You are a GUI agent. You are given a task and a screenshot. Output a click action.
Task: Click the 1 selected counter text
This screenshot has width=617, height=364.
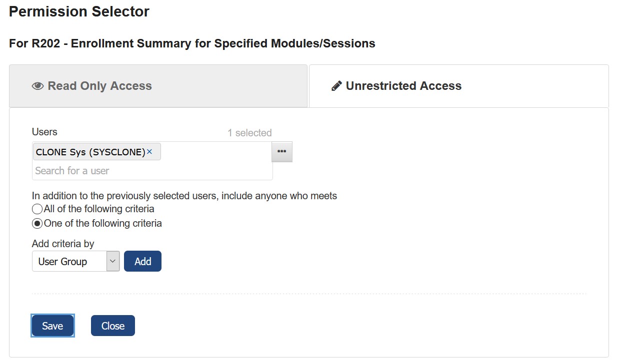click(x=249, y=133)
